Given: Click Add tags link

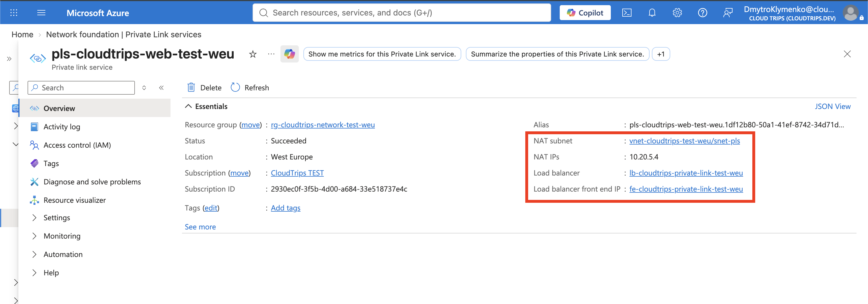Looking at the screenshot, I should (x=285, y=208).
